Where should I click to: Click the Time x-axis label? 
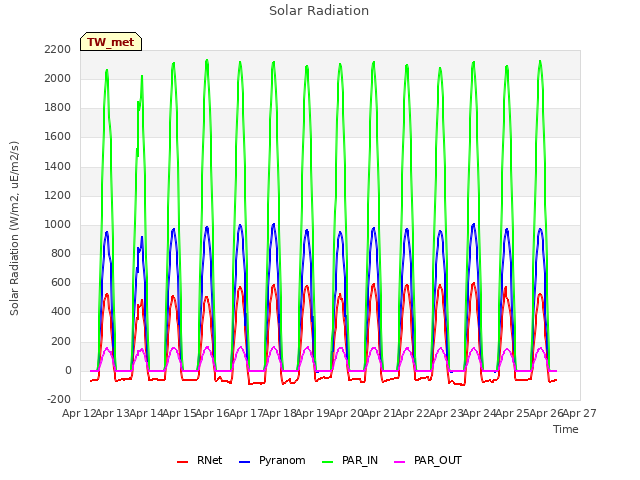(x=566, y=429)
